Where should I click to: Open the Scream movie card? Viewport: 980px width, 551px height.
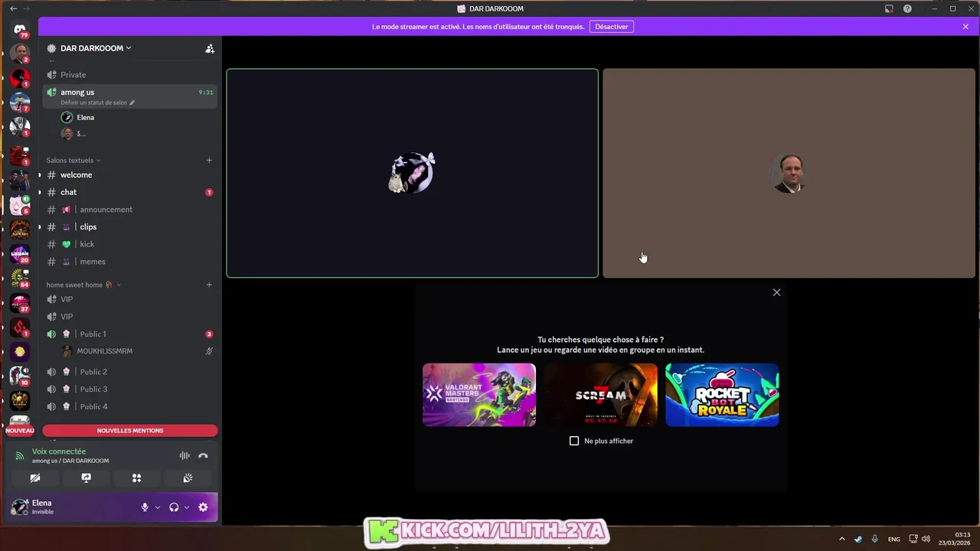tap(601, 395)
